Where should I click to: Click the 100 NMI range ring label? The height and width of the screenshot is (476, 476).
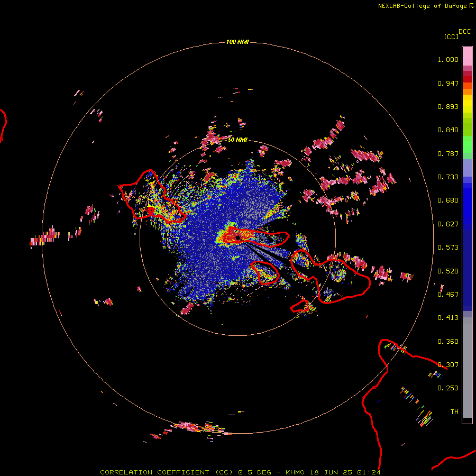pos(237,42)
